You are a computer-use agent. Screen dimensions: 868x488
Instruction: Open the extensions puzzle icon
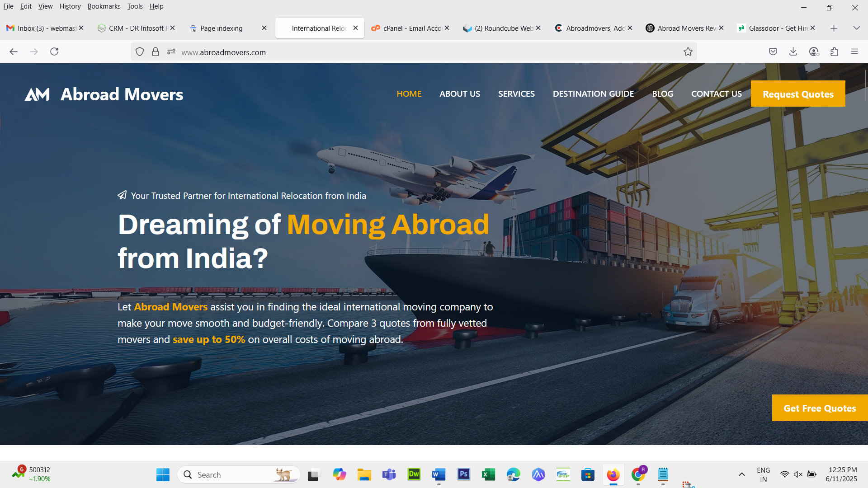pos(834,52)
